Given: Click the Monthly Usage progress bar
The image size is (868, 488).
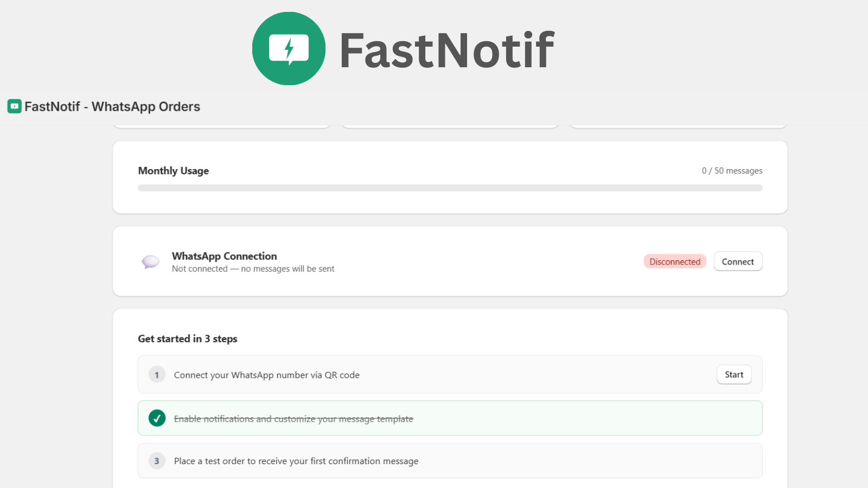Looking at the screenshot, I should point(450,188).
